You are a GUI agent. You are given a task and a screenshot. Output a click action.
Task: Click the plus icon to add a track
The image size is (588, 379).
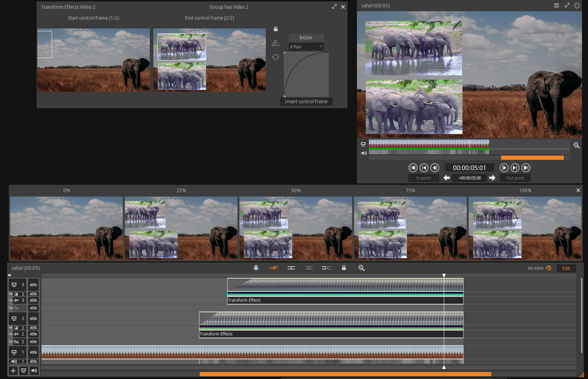coord(13,371)
